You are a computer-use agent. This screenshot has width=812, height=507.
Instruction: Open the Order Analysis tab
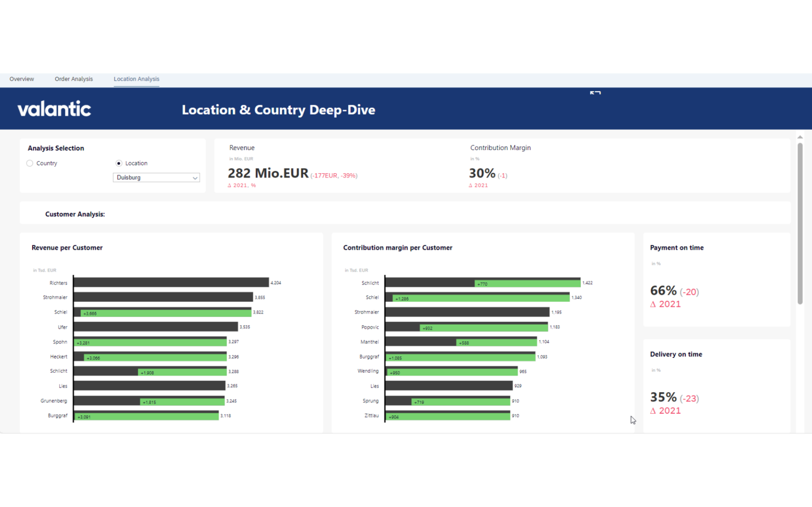pos(74,79)
